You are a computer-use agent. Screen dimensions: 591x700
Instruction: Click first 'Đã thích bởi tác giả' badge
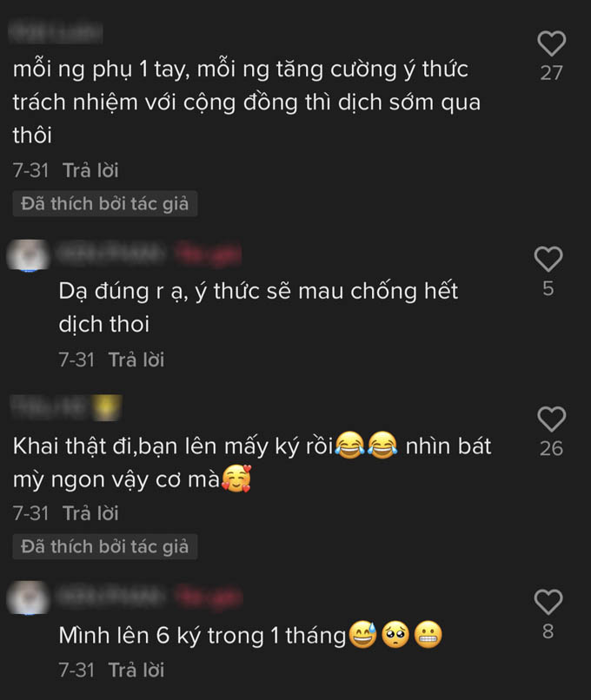105,204
